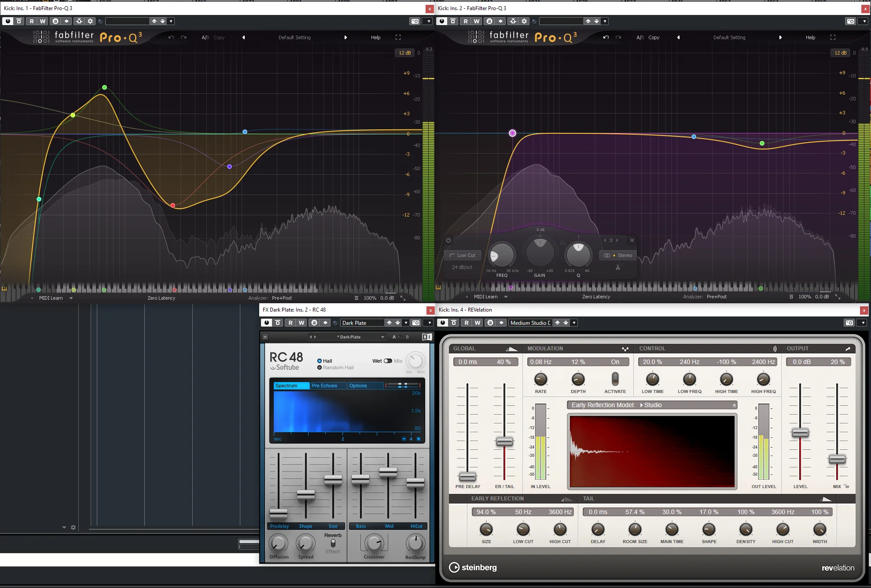871x588 pixels.
Task: Select the next band arrow beside 3
Action: tap(617, 240)
